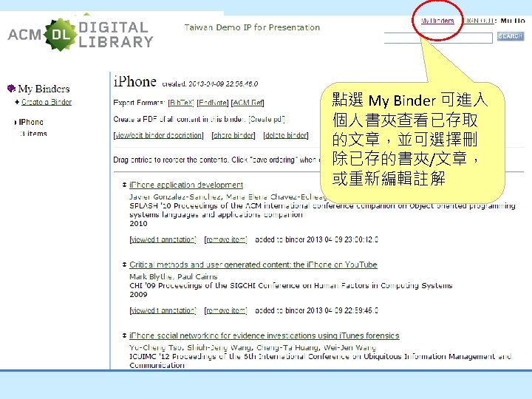Export binder as ACM Ref
This screenshot has width=532, height=399.
click(248, 103)
